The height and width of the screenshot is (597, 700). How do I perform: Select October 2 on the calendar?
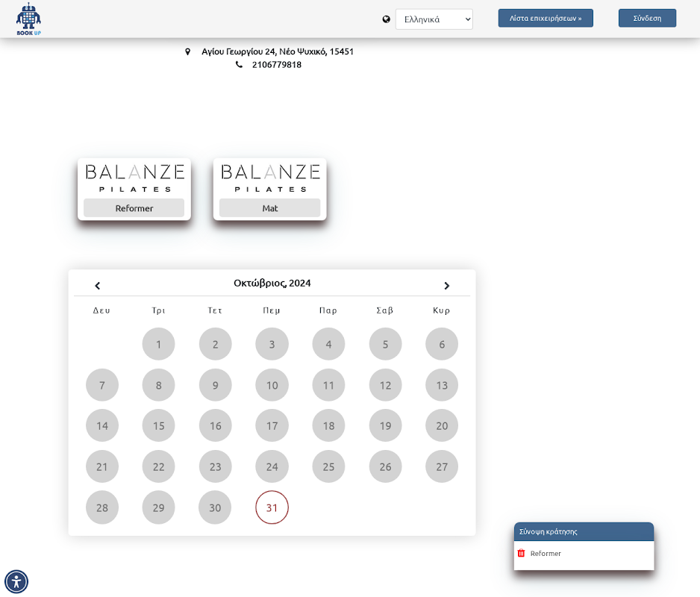pyautogui.click(x=215, y=344)
